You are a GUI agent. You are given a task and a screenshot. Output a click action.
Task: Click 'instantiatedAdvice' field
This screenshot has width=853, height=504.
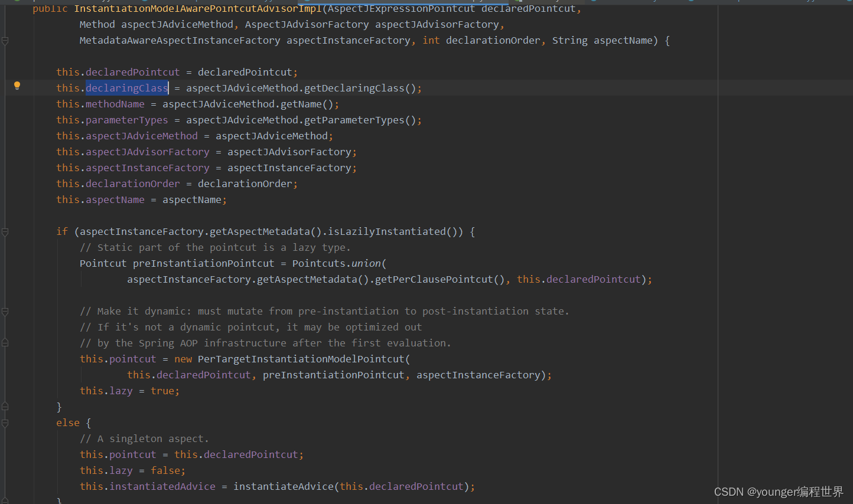[162, 486]
